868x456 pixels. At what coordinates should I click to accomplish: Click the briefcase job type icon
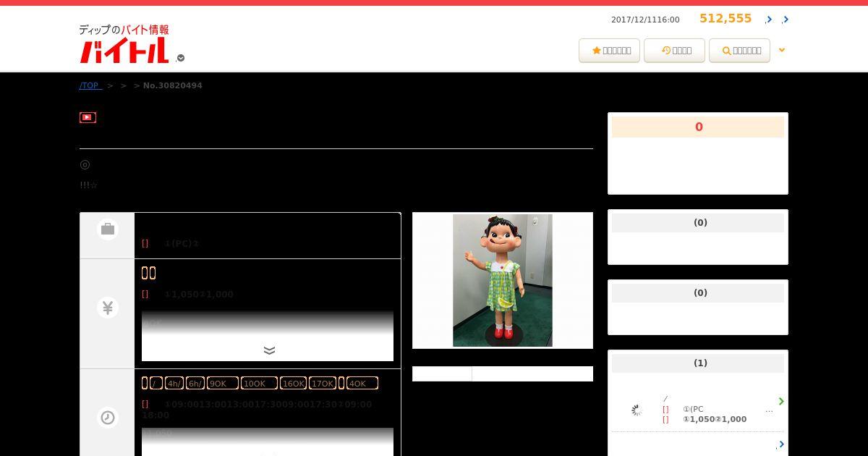[108, 229]
